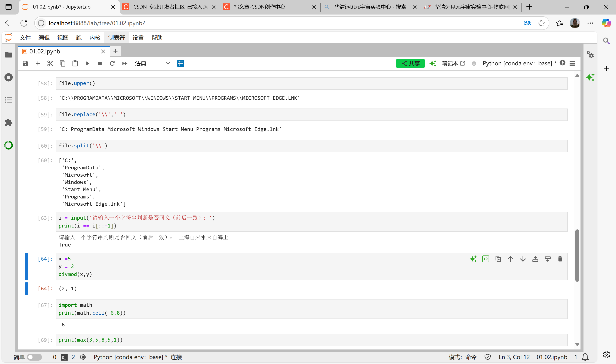
Task: Open the extension manager sidebar icon
Action: tap(8, 123)
